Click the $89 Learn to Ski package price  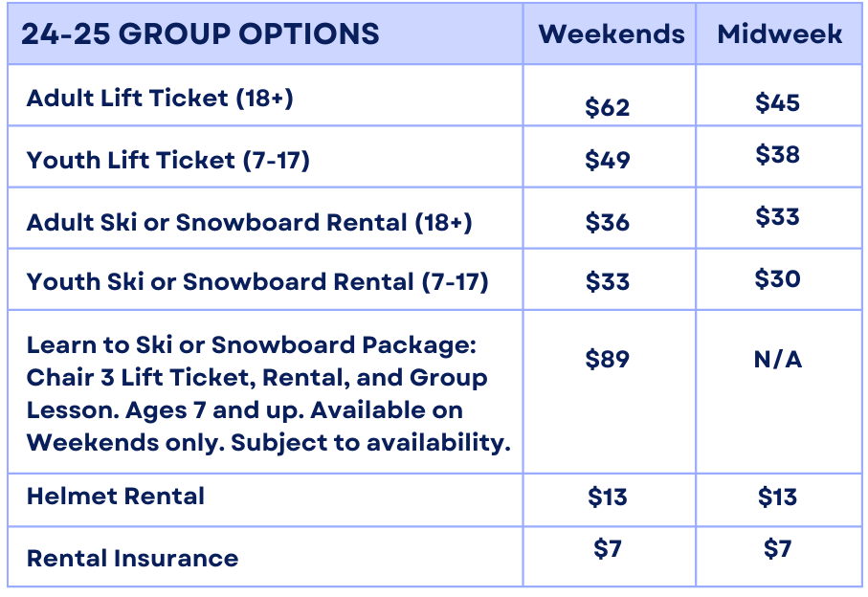[608, 359]
